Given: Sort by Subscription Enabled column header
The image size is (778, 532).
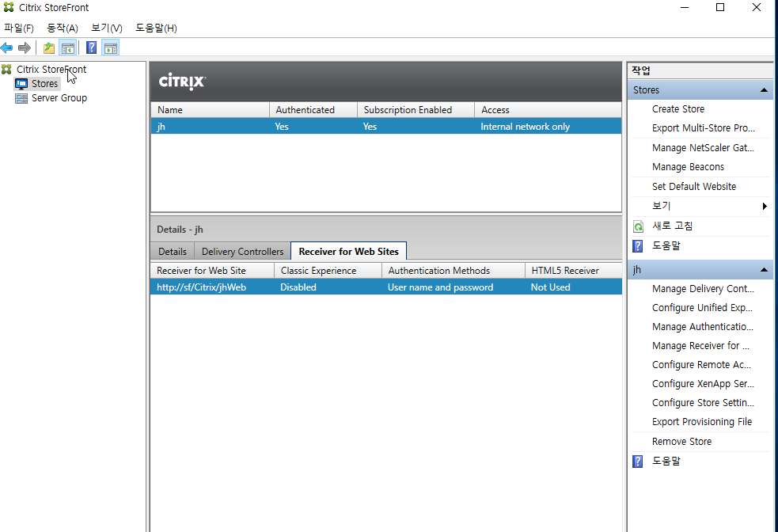Looking at the screenshot, I should coord(416,110).
